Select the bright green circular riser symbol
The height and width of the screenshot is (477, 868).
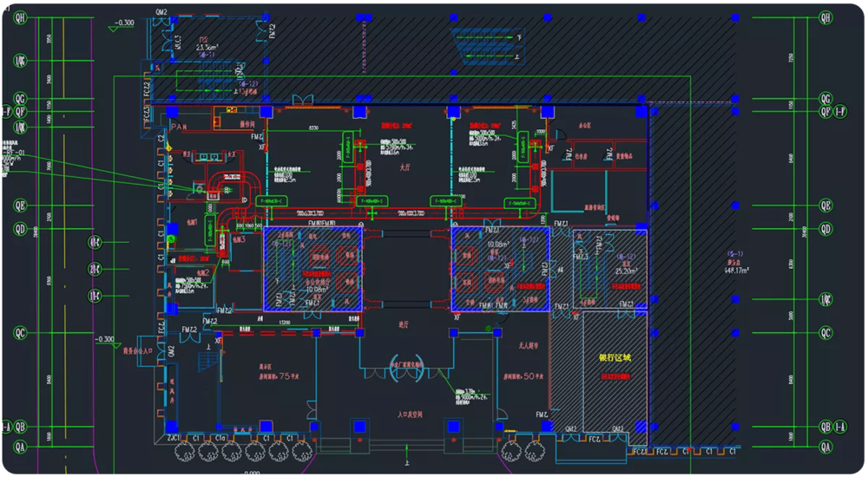pyautogui.click(x=171, y=239)
